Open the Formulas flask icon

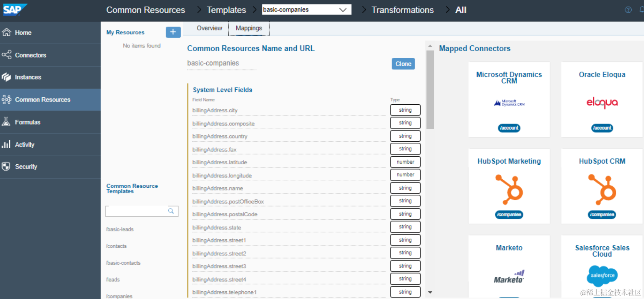coord(6,122)
